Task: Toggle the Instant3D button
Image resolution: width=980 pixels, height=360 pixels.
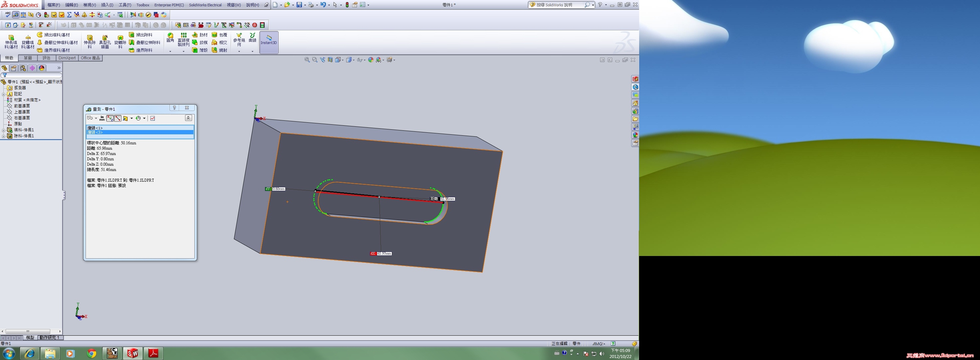Action: point(269,42)
